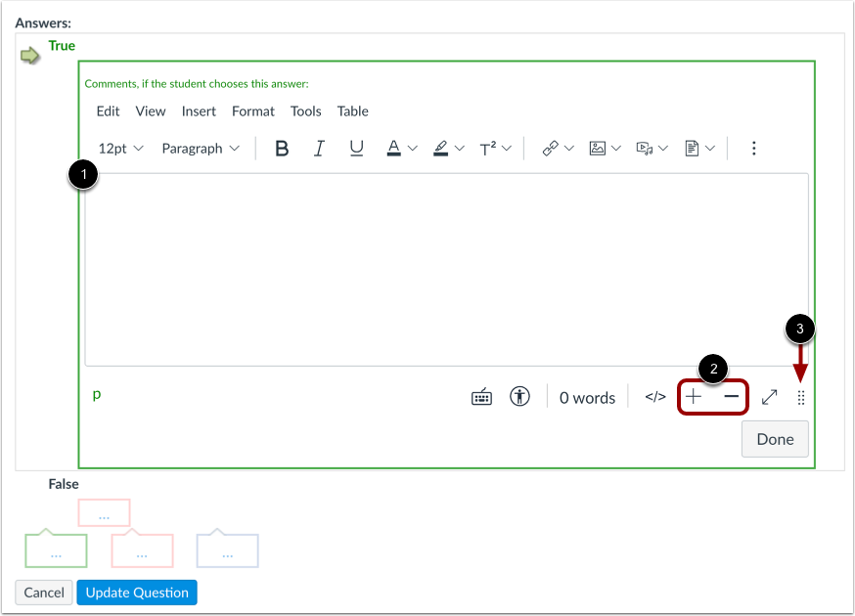
Task: Click inside the comment text area
Action: coord(446,270)
